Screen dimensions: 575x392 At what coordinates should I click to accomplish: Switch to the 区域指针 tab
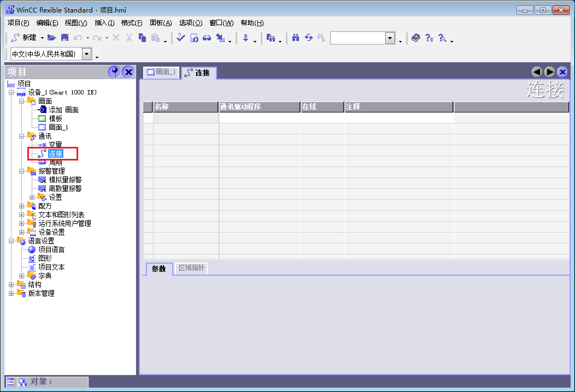pyautogui.click(x=191, y=269)
